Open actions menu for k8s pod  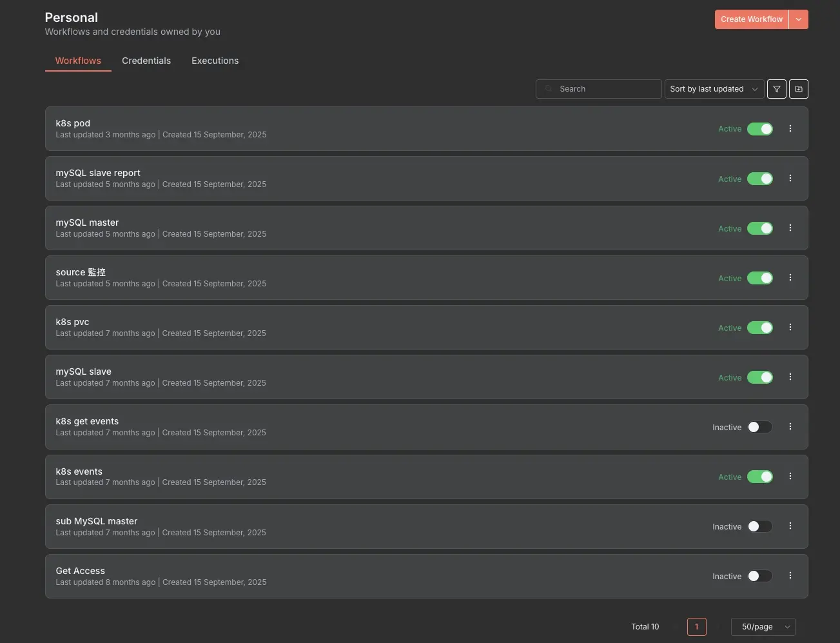click(790, 128)
